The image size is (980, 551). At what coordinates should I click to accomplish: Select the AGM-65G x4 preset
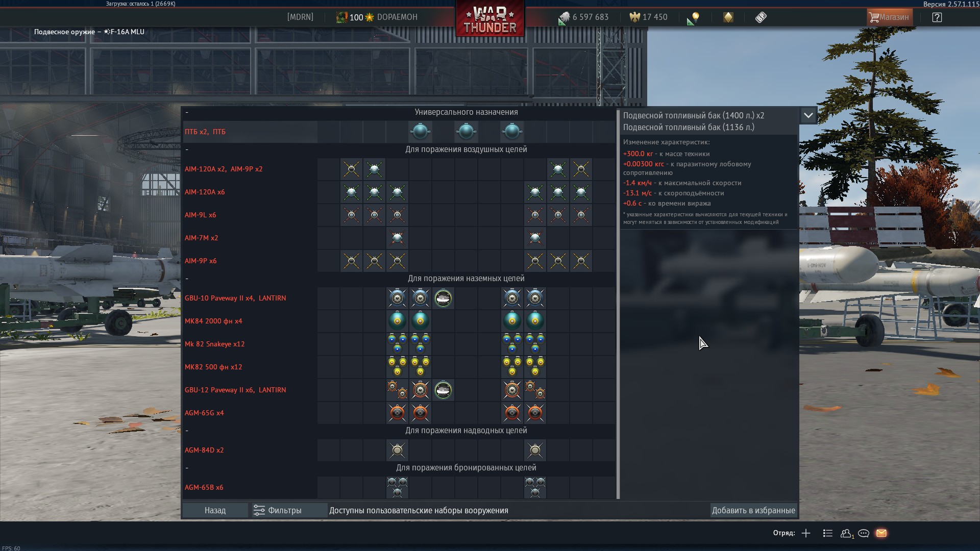pos(399,413)
